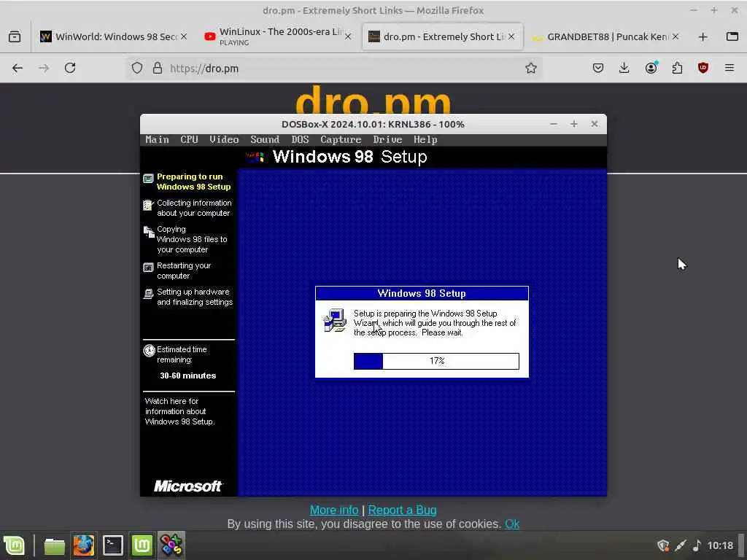Open the DOSBox-X Capture menu
This screenshot has width=747, height=560.
341,139
